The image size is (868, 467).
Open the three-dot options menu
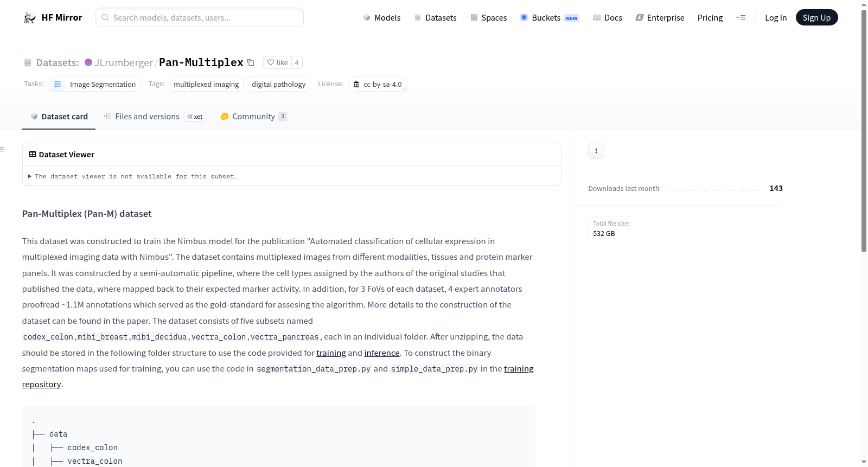(x=596, y=151)
